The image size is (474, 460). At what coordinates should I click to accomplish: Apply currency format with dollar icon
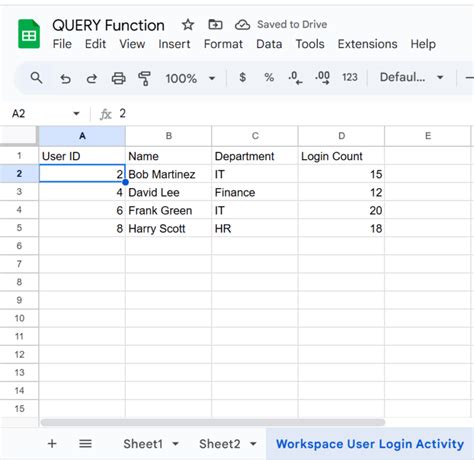click(243, 77)
